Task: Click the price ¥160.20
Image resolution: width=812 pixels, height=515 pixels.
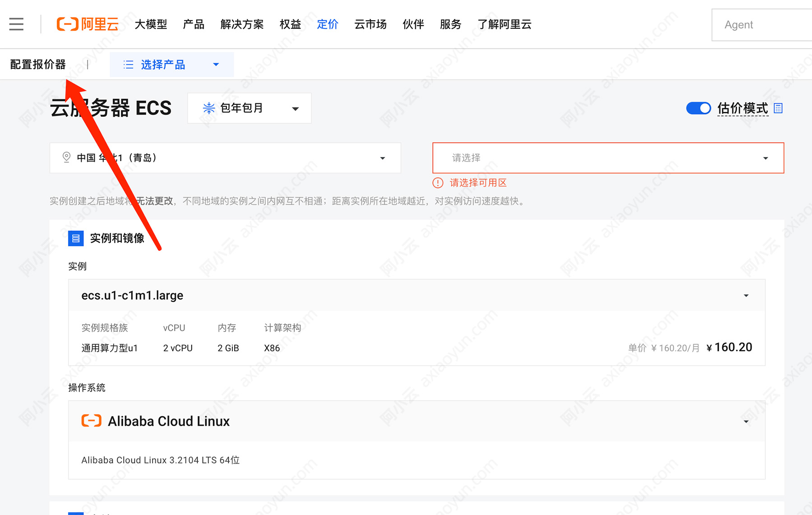Action: tap(729, 347)
